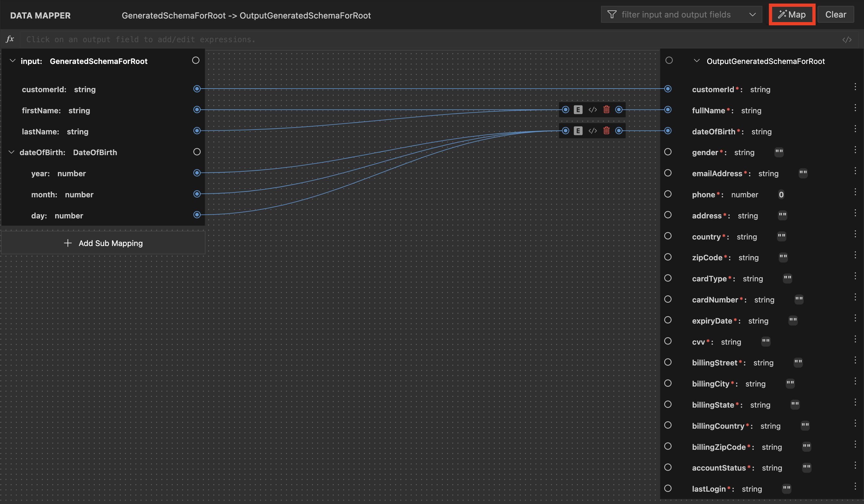Click the E expression icon on fullName mapping
864x504 pixels.
[x=578, y=110]
